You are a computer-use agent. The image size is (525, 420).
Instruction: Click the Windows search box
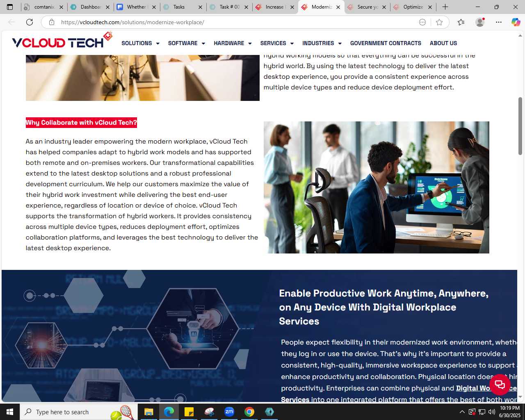tap(78, 412)
